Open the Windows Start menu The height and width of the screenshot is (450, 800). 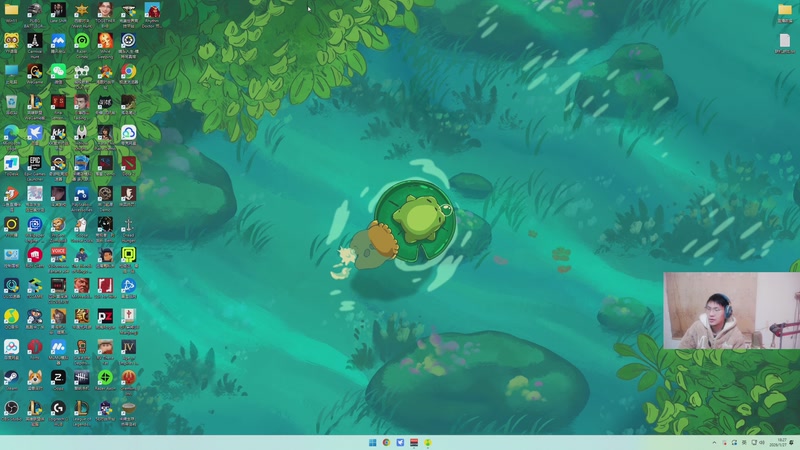click(372, 442)
